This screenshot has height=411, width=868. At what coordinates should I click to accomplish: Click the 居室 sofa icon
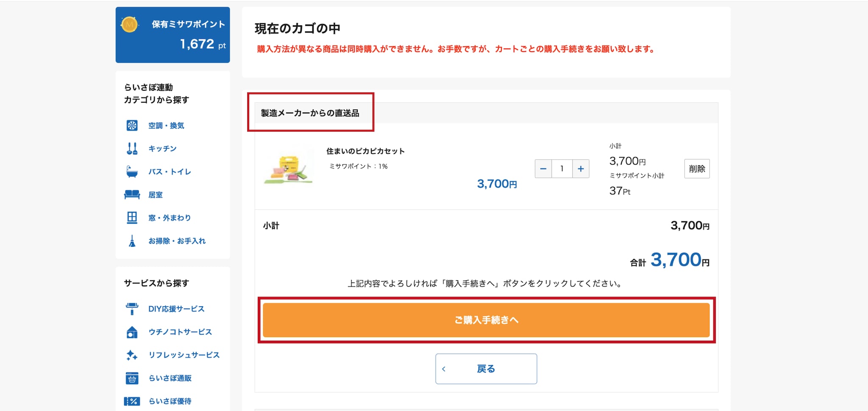click(132, 195)
